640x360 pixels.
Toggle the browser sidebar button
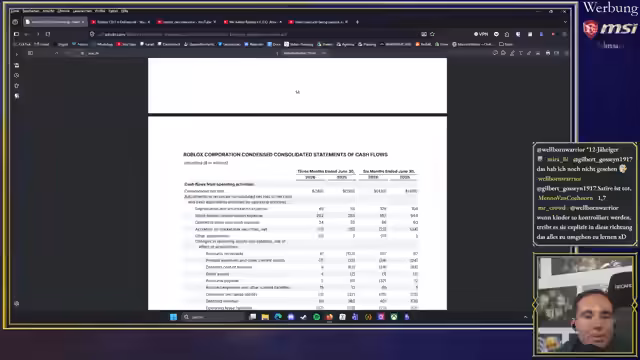pos(16,34)
